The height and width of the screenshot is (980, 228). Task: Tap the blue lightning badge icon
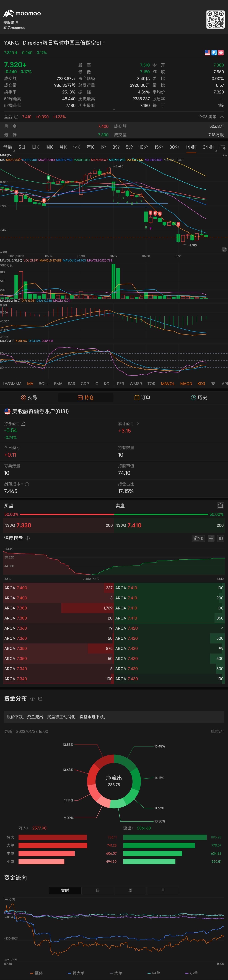point(214,53)
